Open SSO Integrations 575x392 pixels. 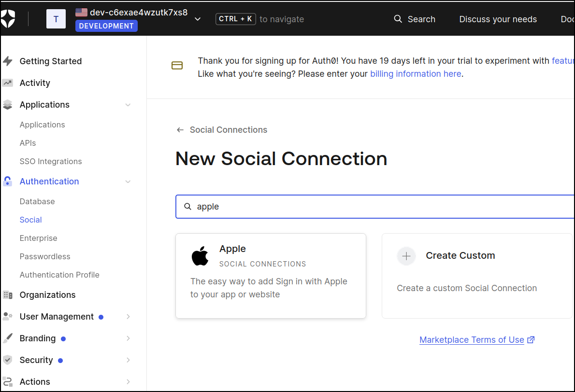click(51, 161)
